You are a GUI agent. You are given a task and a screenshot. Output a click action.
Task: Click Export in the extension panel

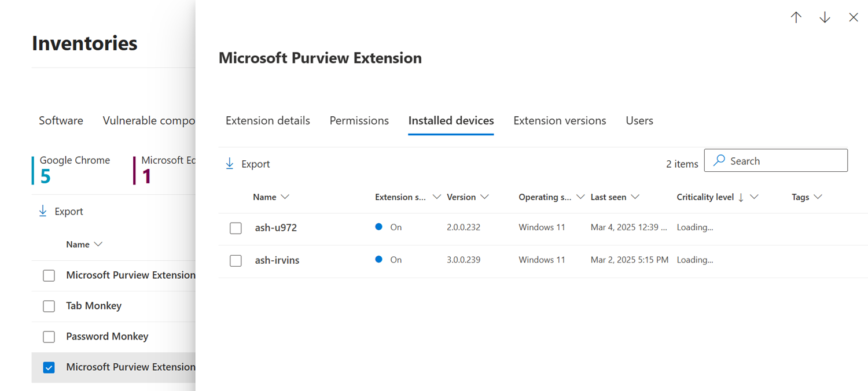(256, 164)
